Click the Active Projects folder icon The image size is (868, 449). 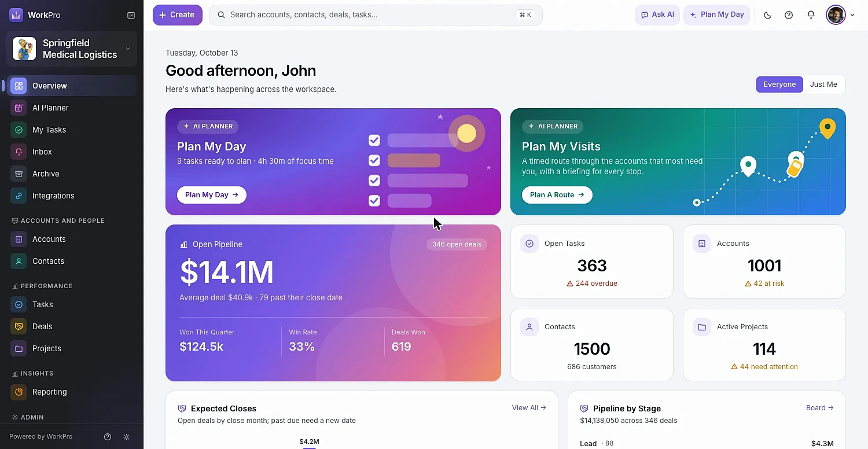click(x=701, y=327)
